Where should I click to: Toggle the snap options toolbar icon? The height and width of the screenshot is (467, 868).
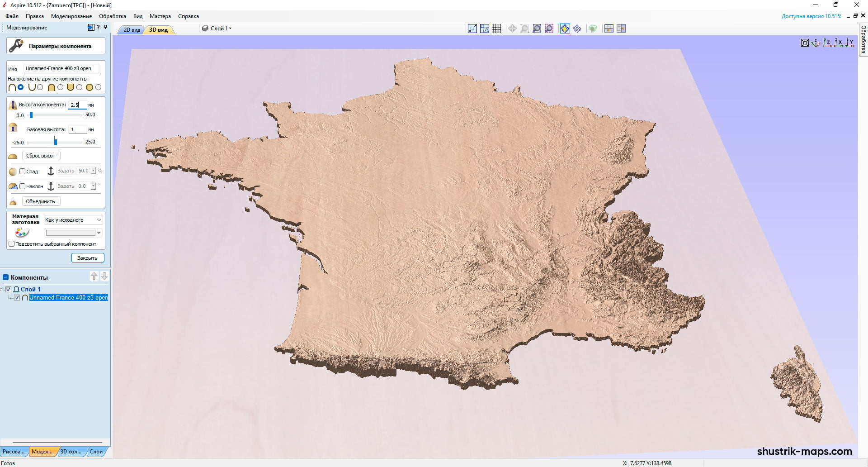point(485,29)
